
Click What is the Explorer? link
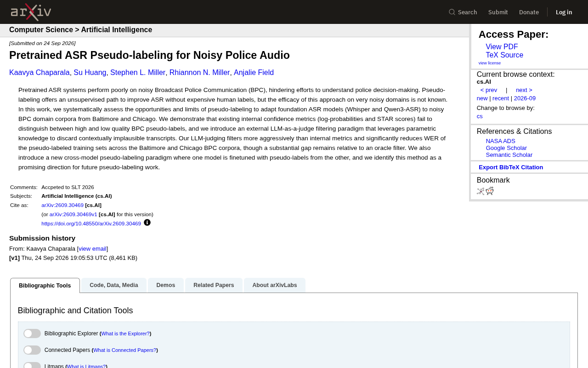pos(125,333)
